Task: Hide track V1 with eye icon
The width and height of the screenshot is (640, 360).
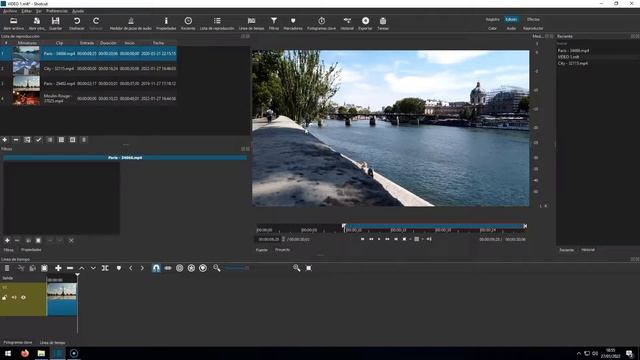Action: pos(23,298)
